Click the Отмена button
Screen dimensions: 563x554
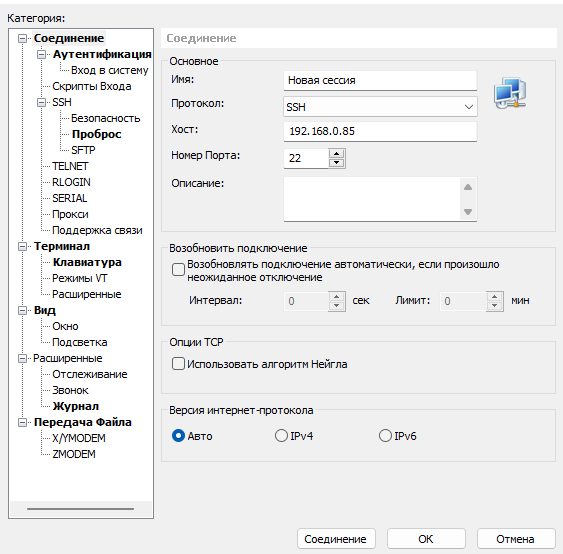(x=516, y=539)
